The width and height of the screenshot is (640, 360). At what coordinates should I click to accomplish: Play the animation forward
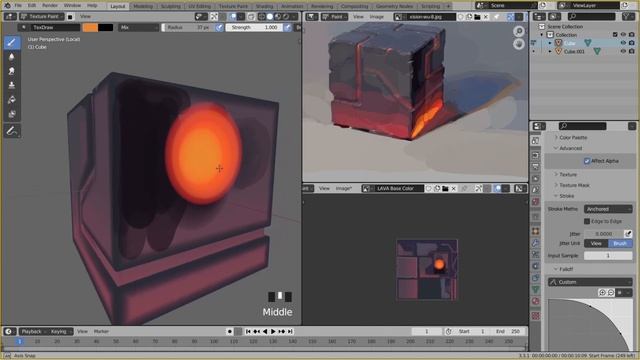(x=273, y=331)
